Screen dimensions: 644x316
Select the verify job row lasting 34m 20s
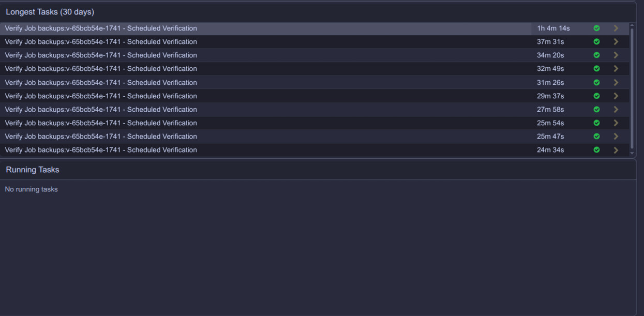point(101,55)
